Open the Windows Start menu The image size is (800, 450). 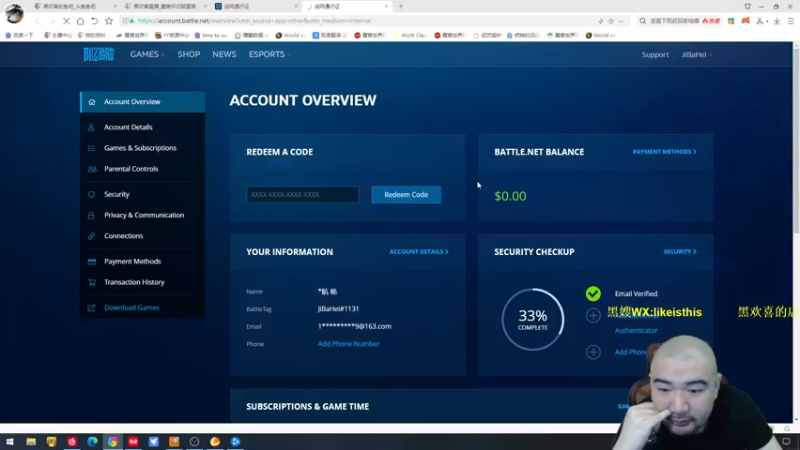10,442
